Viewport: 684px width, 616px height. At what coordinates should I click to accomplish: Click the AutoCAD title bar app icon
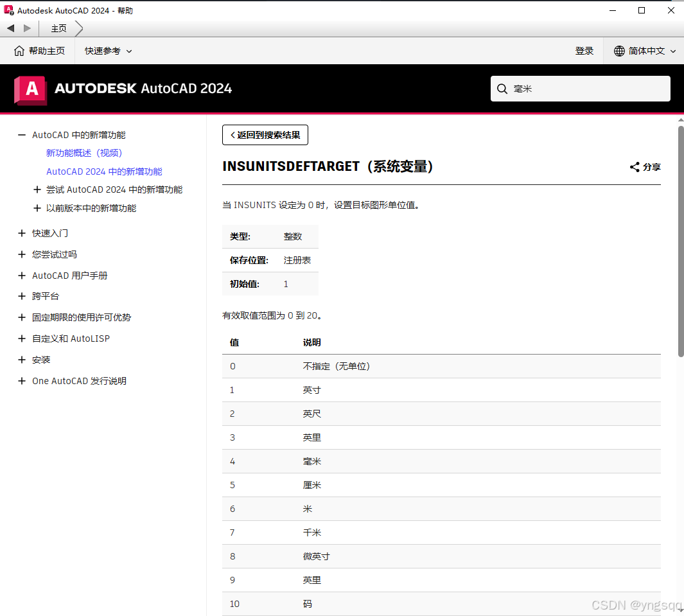pyautogui.click(x=9, y=10)
